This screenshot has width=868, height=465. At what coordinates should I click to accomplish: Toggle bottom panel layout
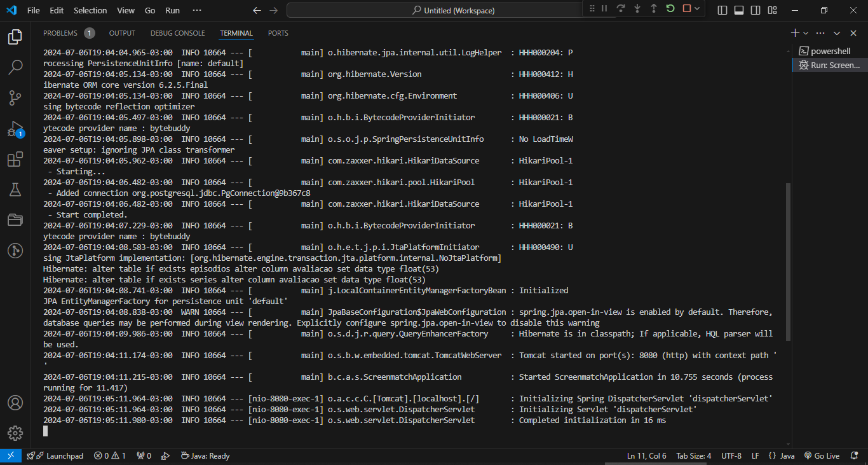[739, 10]
